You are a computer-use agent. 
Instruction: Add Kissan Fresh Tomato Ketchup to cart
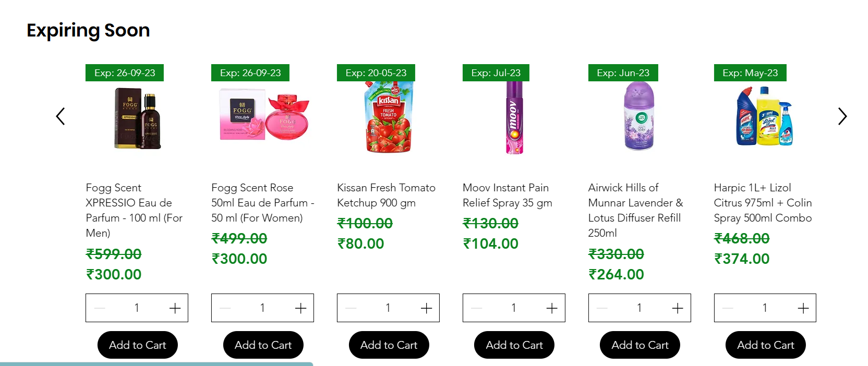[x=389, y=345]
